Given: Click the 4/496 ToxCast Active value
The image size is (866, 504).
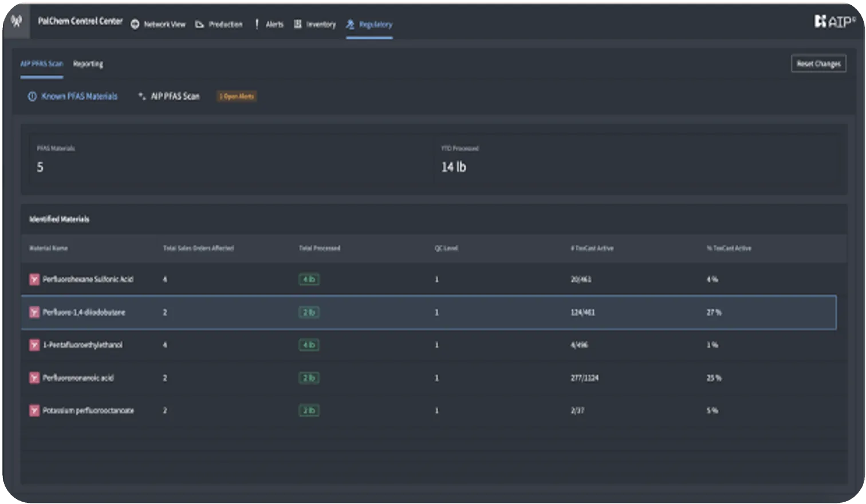Looking at the screenshot, I should [579, 345].
